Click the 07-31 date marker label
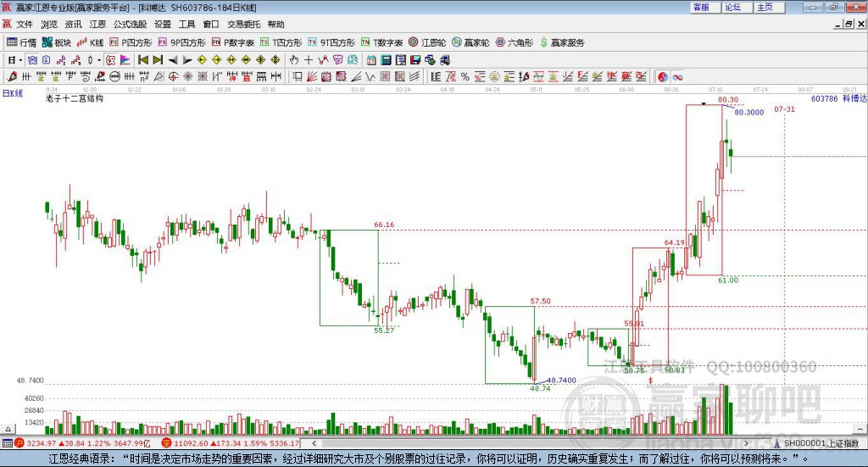Image resolution: width=868 pixels, height=467 pixels. (784, 109)
